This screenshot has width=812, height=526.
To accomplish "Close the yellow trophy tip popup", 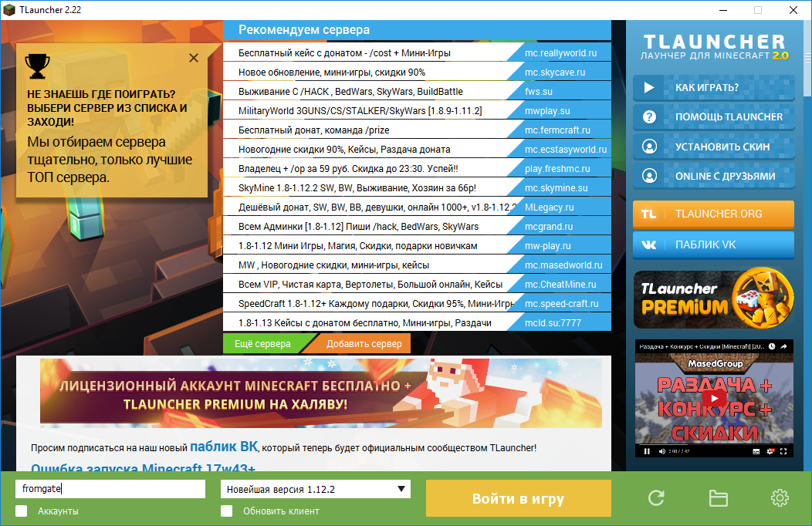I will [194, 58].
